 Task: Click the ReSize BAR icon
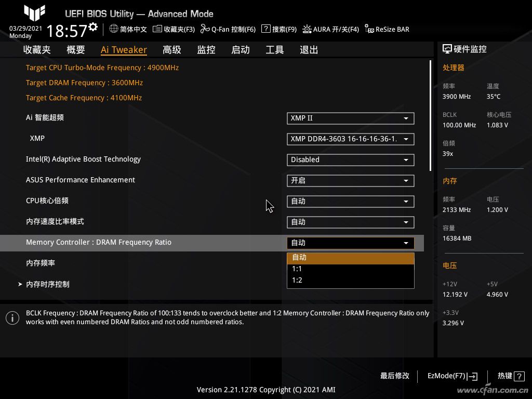tap(369, 29)
